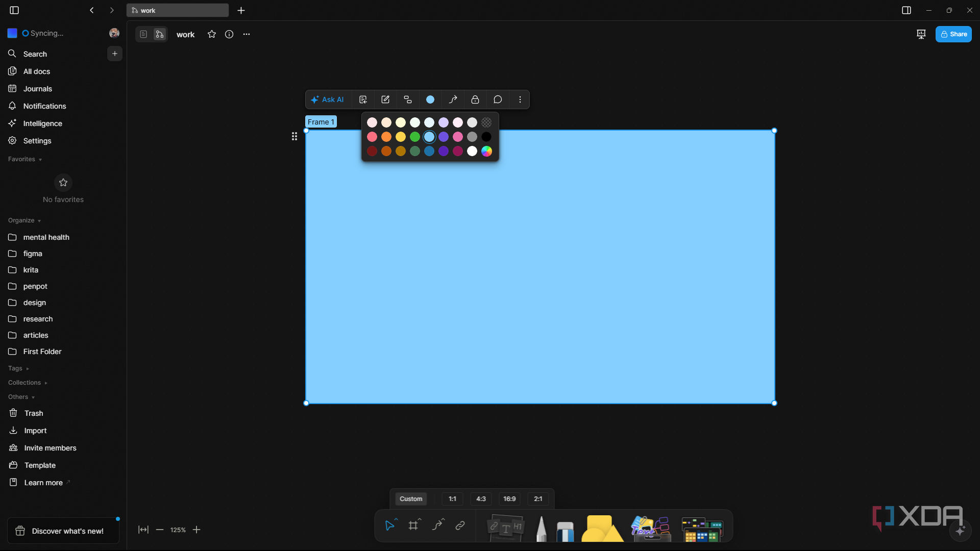The height and width of the screenshot is (551, 980).
Task: Select the Pen tool in bottom toolbar
Action: [x=542, y=529]
